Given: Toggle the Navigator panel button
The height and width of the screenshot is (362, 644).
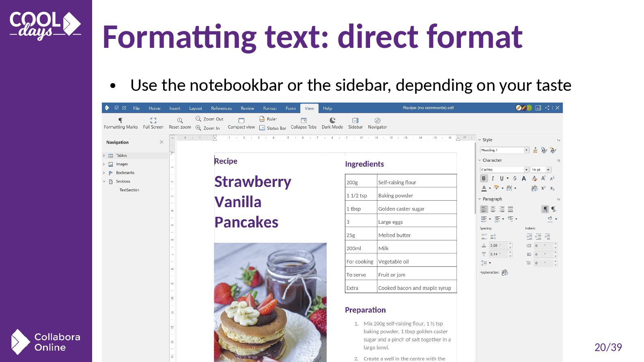Looking at the screenshot, I should pos(377,123).
